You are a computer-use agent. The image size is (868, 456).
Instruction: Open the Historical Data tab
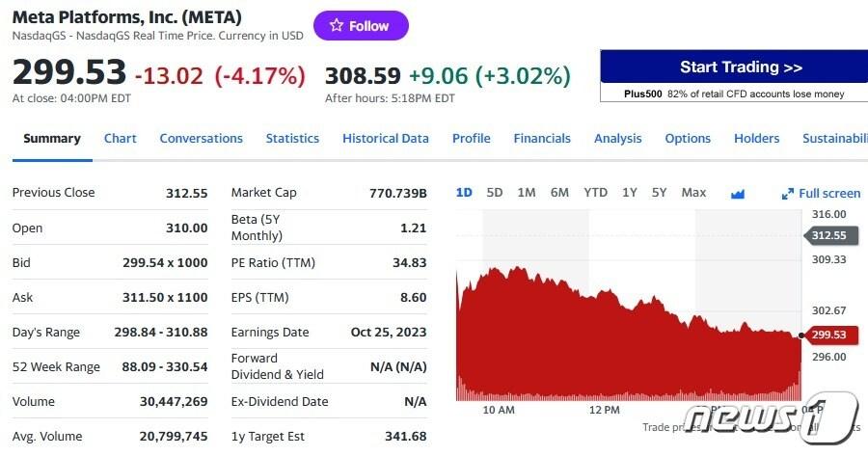(x=385, y=138)
